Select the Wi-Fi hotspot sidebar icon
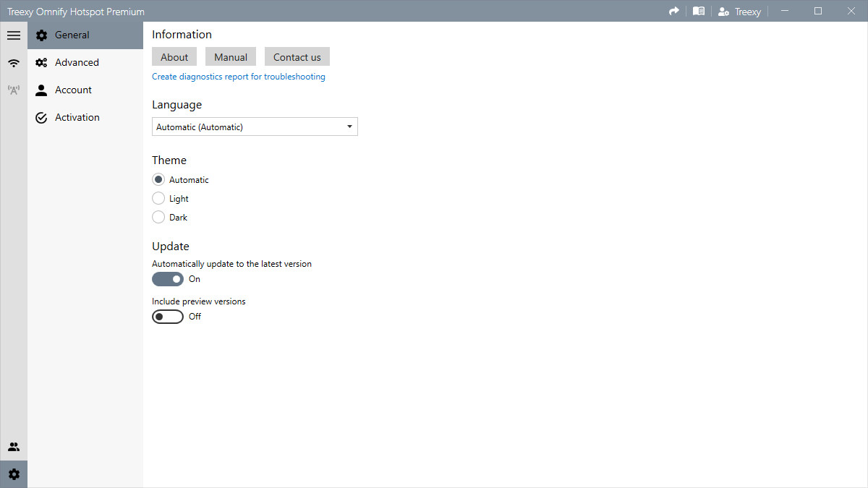Screen dimensions: 868x488 coord(13,62)
